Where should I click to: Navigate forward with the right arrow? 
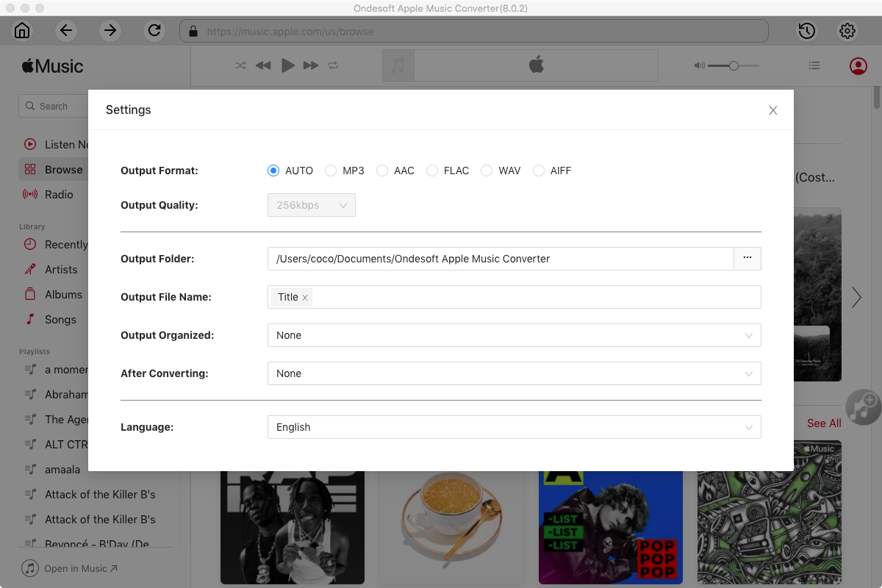tap(110, 31)
